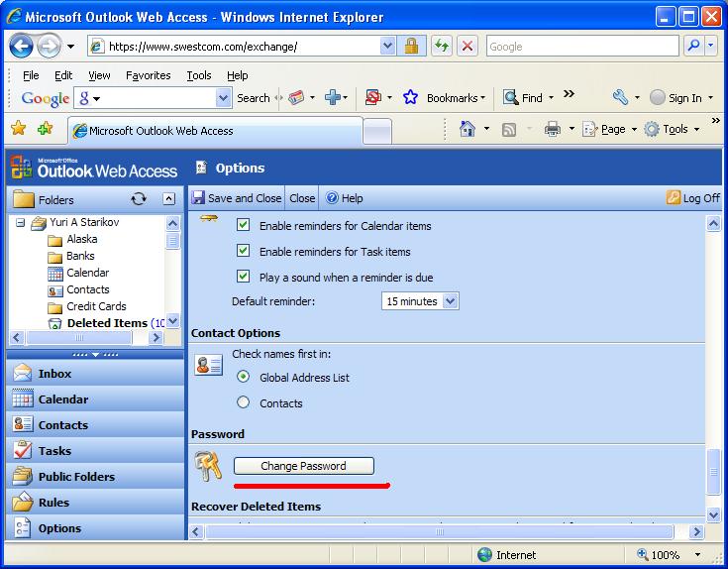Uncheck Enable reminders for Calendar items
Image resolution: width=728 pixels, height=569 pixels.
244,225
